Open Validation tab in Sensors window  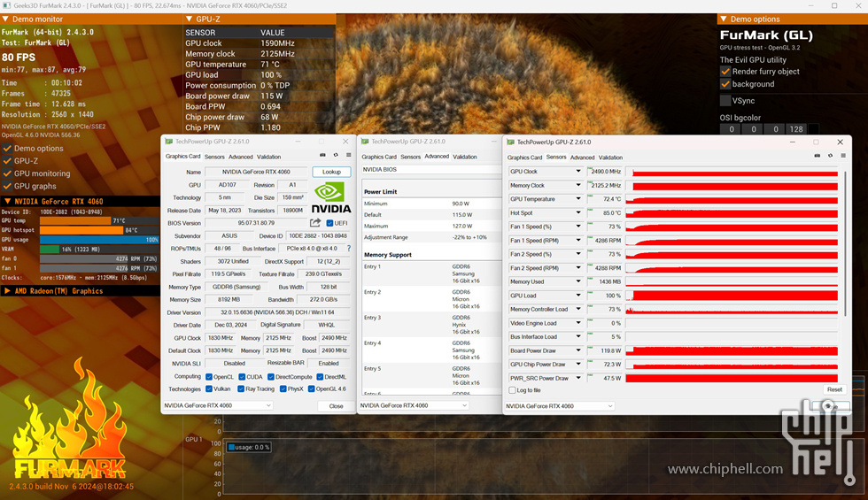coord(610,158)
